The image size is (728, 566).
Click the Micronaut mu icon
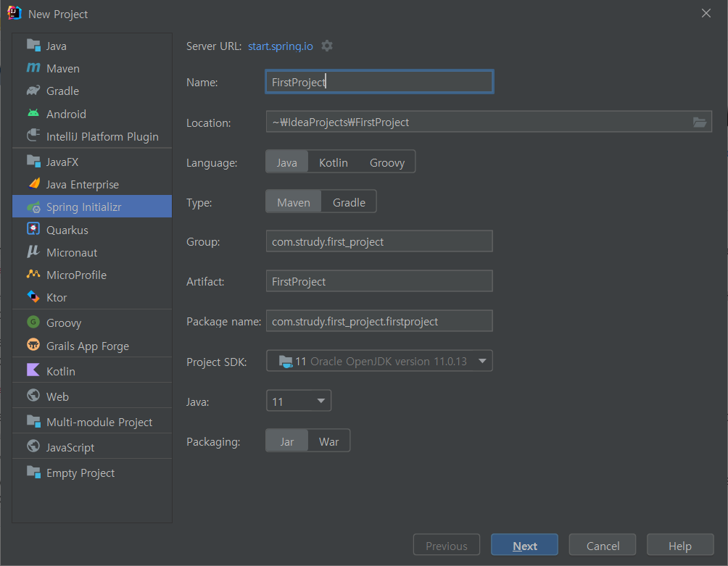33,252
